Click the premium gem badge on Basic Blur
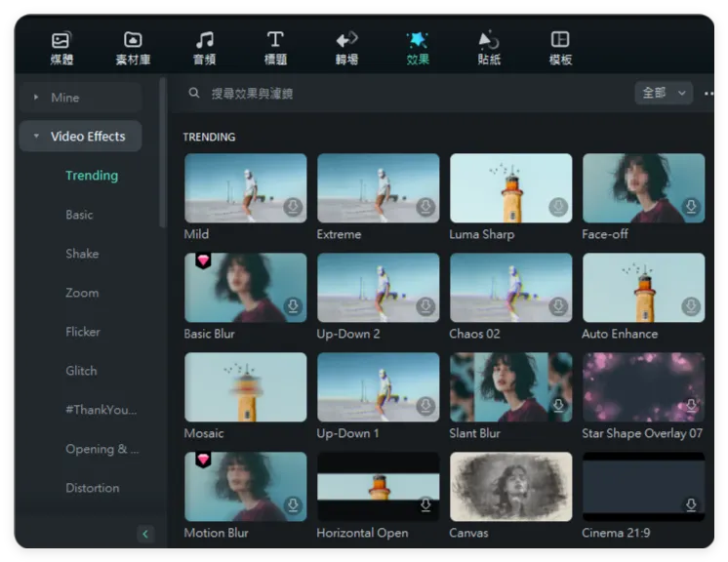The image size is (728, 562). click(203, 261)
